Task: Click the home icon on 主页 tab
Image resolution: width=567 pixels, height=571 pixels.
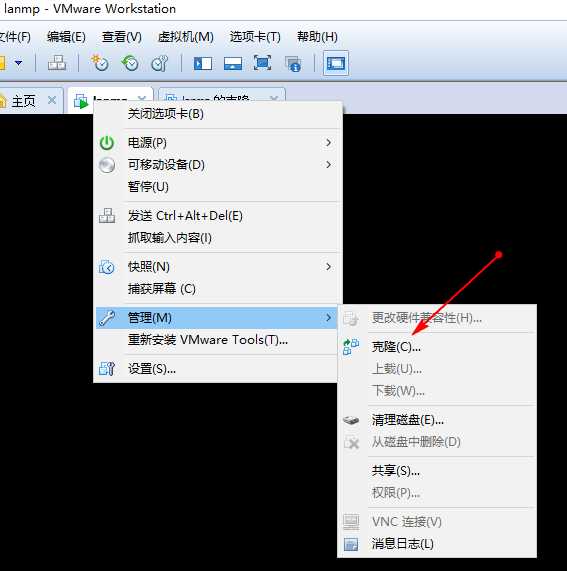Action: tap(3, 101)
